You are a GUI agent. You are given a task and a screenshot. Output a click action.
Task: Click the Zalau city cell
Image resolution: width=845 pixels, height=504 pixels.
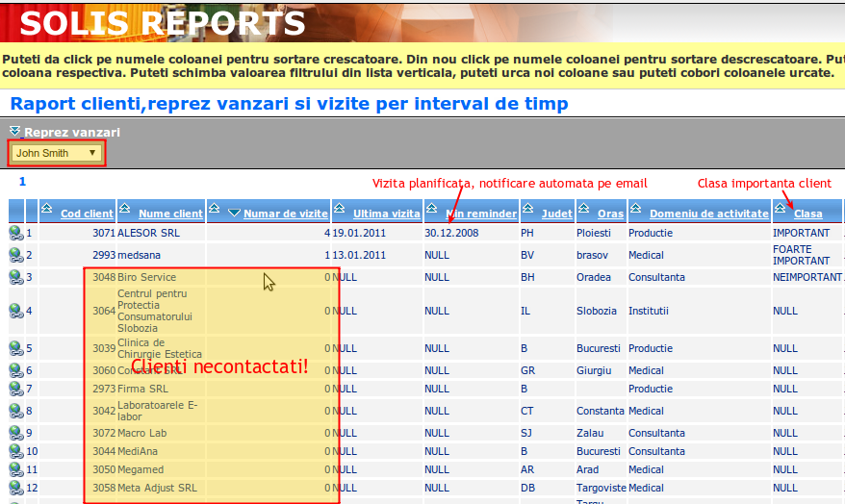pos(590,434)
